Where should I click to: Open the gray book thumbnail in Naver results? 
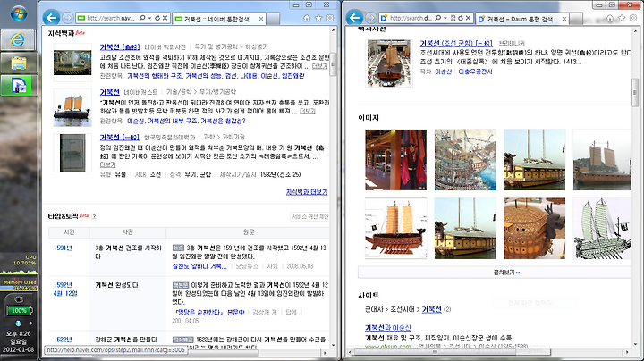72,153
